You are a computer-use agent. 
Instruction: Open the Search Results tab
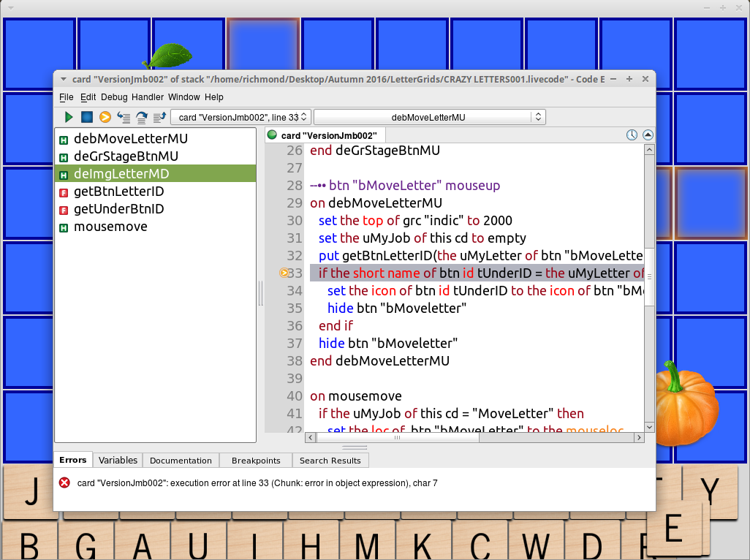coord(330,461)
